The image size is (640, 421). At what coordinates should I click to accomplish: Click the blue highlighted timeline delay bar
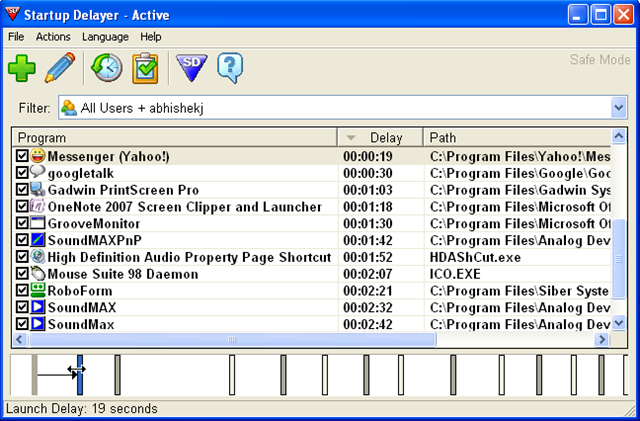click(80, 375)
